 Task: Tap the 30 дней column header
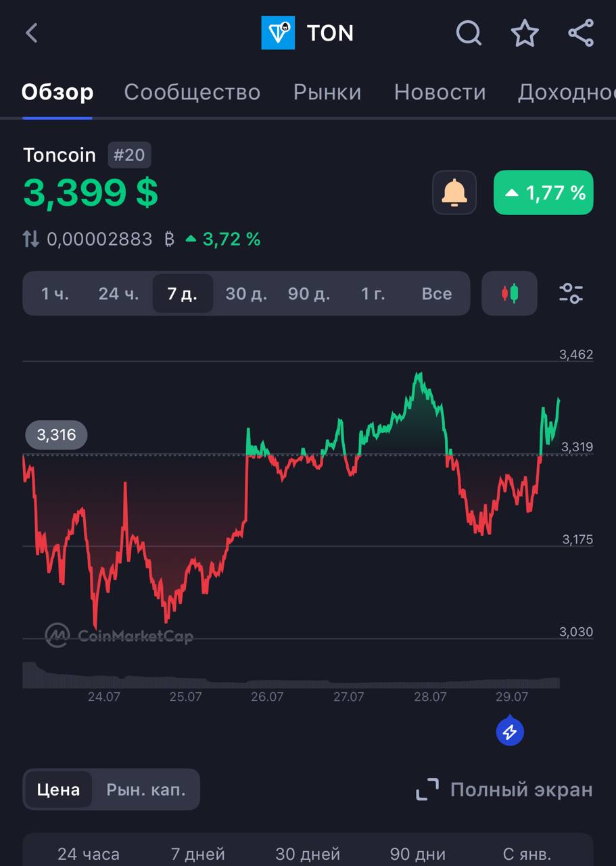click(x=308, y=854)
